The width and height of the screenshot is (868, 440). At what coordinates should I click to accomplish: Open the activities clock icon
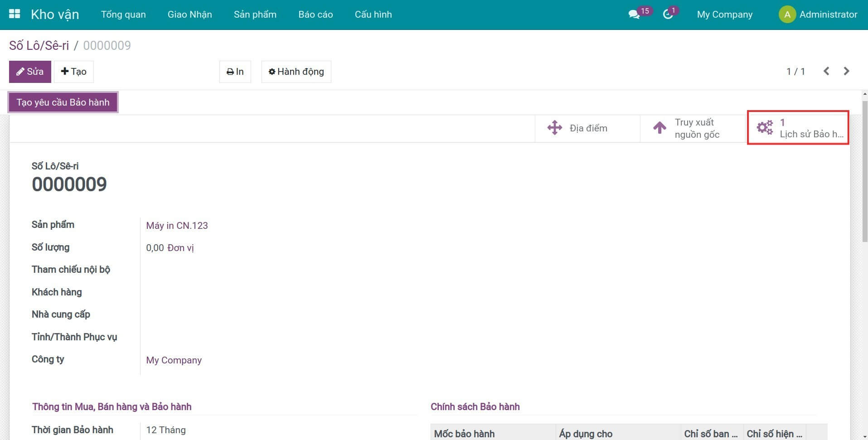click(x=668, y=15)
